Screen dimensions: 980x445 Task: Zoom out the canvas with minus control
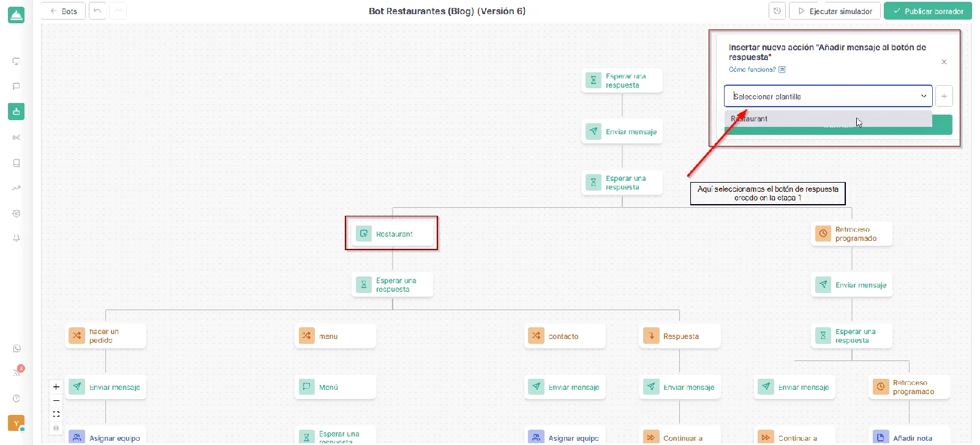pyautogui.click(x=56, y=400)
